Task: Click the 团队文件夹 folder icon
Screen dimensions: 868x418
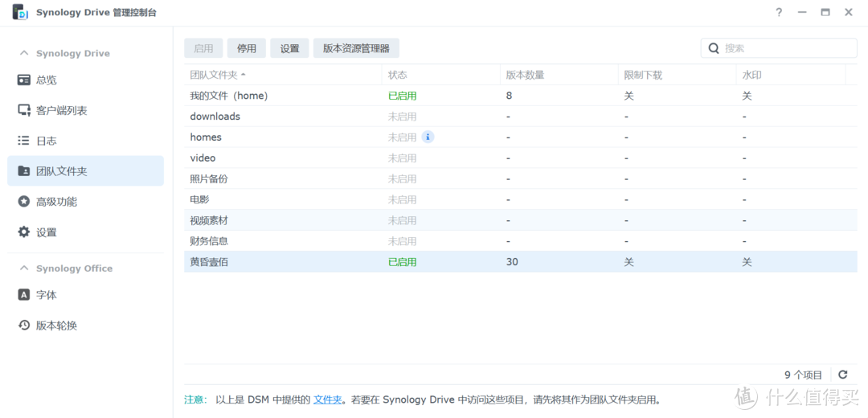Action: pyautogui.click(x=24, y=171)
